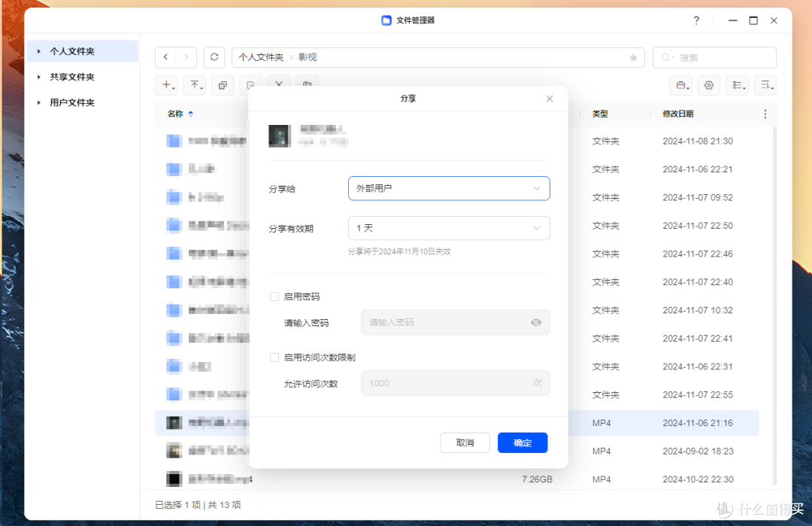Viewport: 812px width, 526px height.
Task: Click the thumbnail of the 7.26GB MP4 file
Action: 174,479
